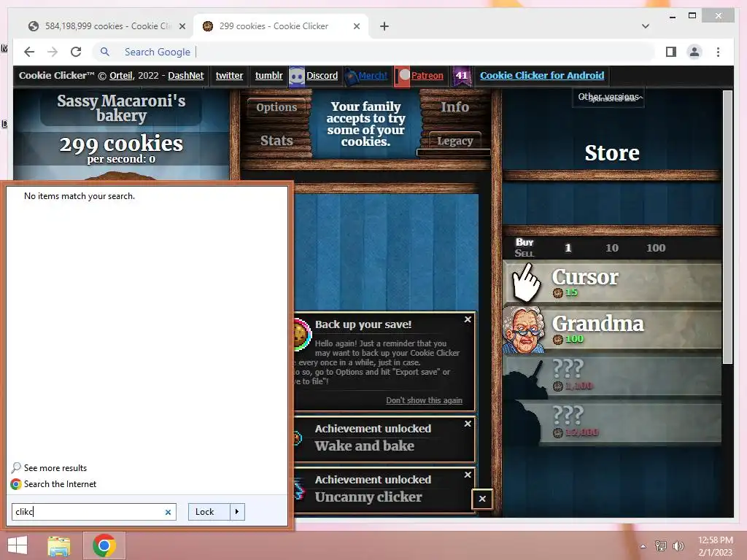Open the Discord link icon
747x560 pixels.
coord(297,76)
